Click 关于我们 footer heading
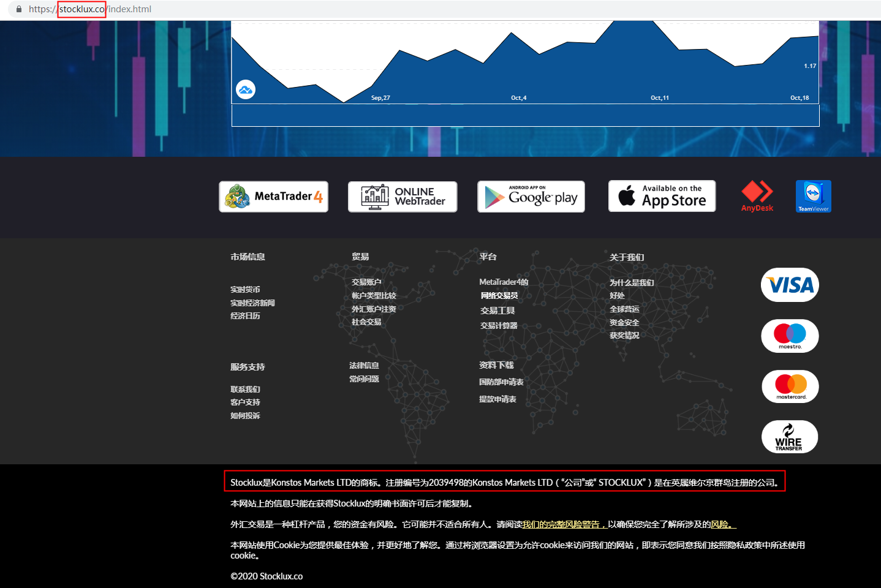The image size is (881, 588). point(627,258)
